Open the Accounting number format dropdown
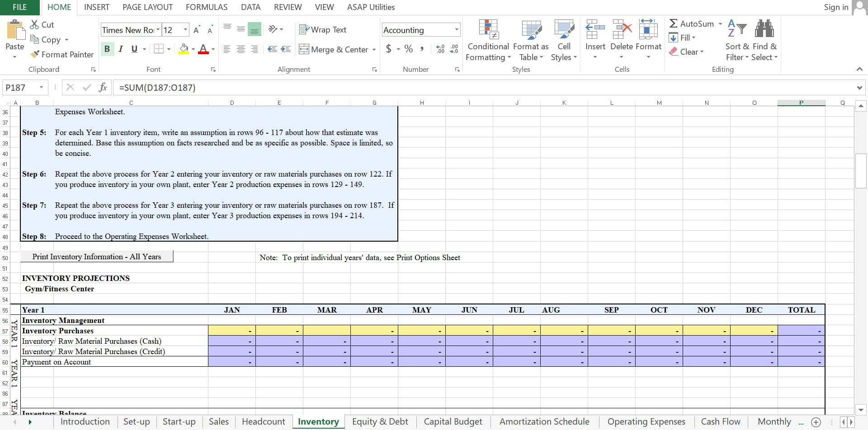868x430 pixels. tap(457, 30)
